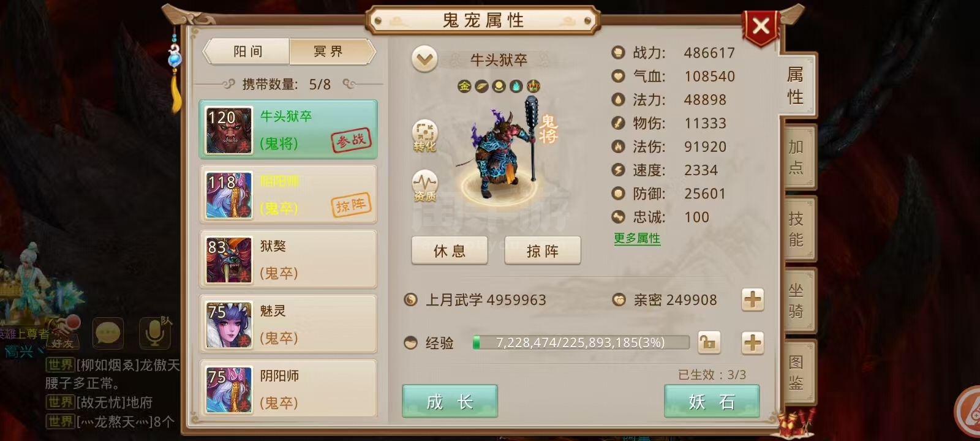
Task: Open the chat bubble icon
Action: 108,334
